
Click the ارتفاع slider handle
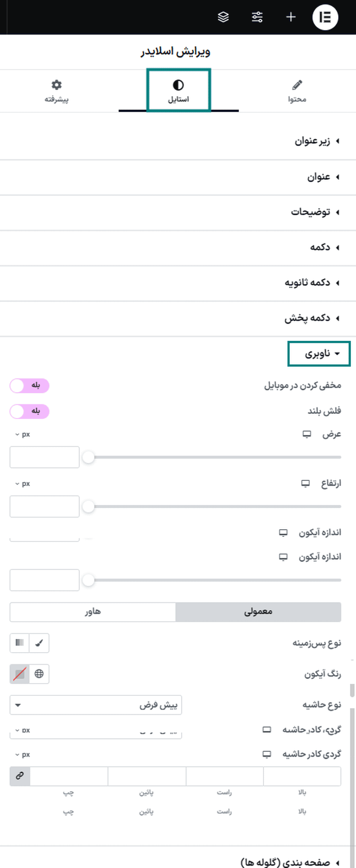tap(90, 506)
